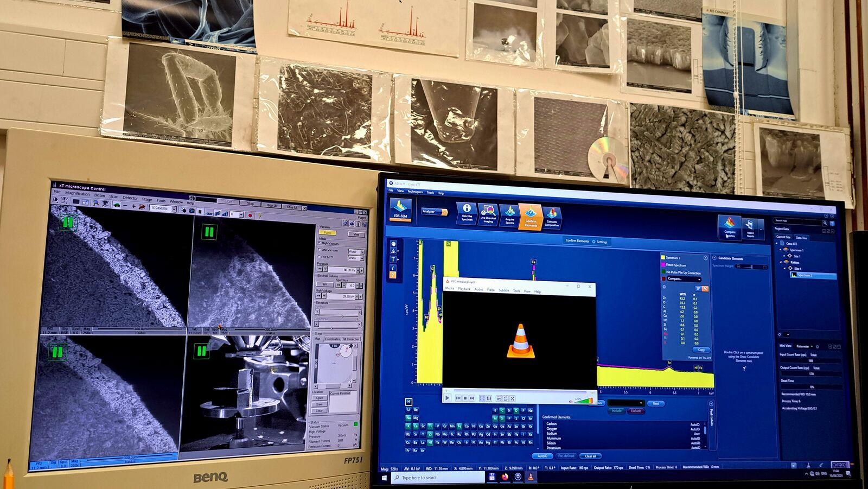
Task: Select the pan hand tool beside the spectrum
Action: pos(393,244)
